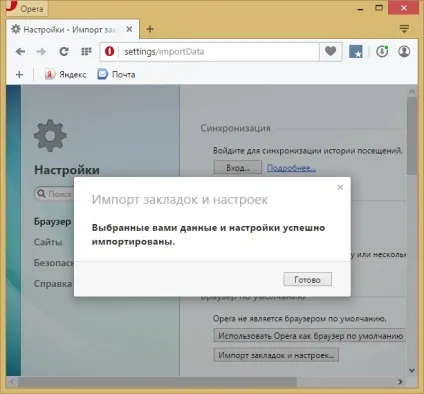The width and height of the screenshot is (424, 394).
Task: Click the horizontal scrollbar thumb
Action: [157, 382]
